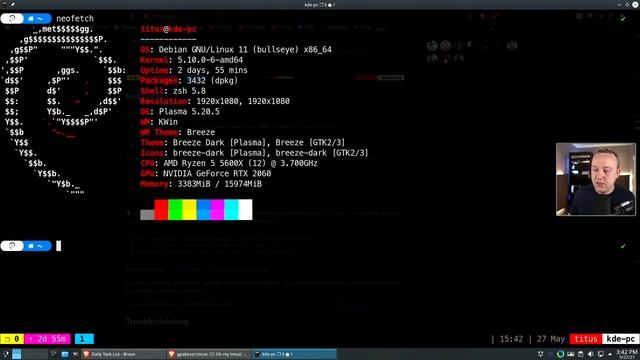The width and height of the screenshot is (640, 360).
Task: Click the Icons line breeze-dark [Plasma]
Action: (x=254, y=153)
